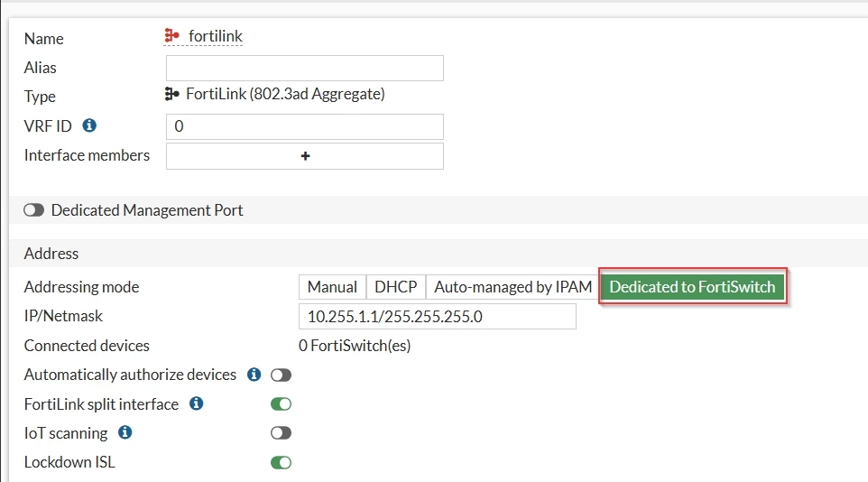The height and width of the screenshot is (482, 868).
Task: Focus the VRF ID input field
Action: pyautogui.click(x=304, y=127)
